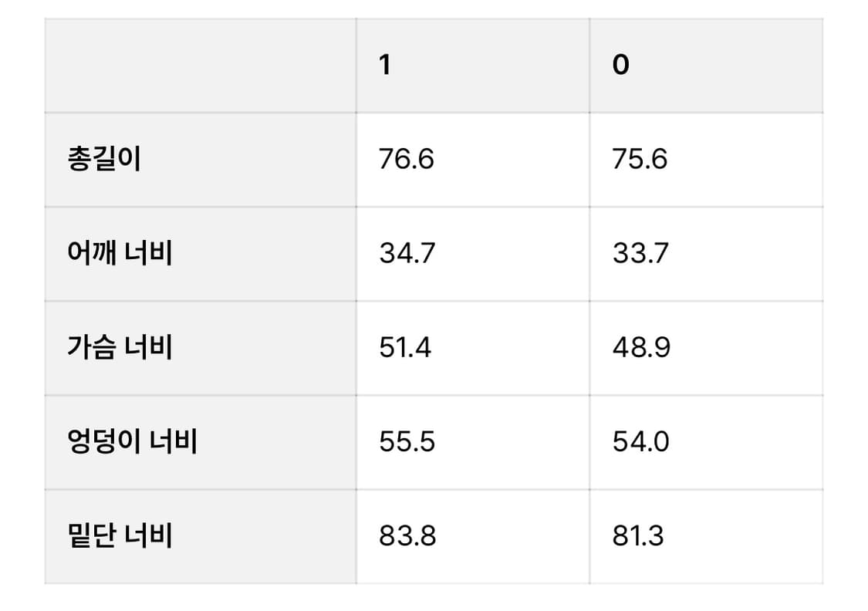Select the 33.7 value cell
This screenshot has height=611, width=868.
click(x=640, y=254)
